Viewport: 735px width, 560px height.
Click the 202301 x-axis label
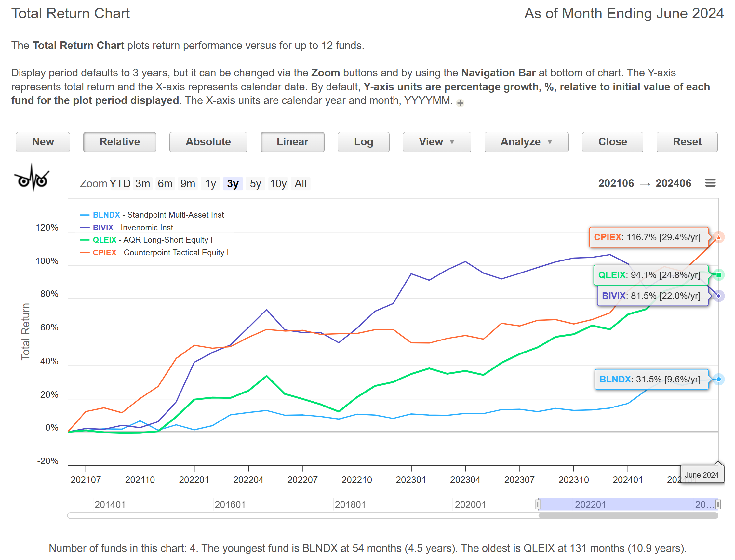pos(411,480)
